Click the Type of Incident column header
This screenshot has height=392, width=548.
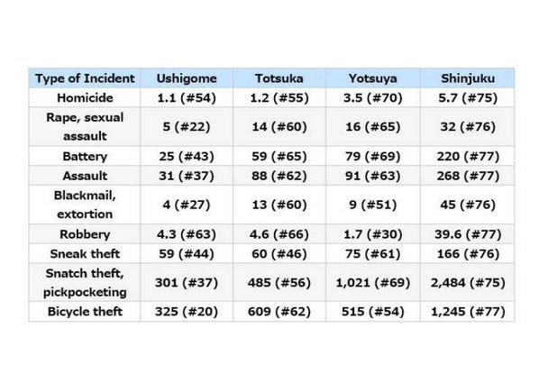tap(85, 78)
